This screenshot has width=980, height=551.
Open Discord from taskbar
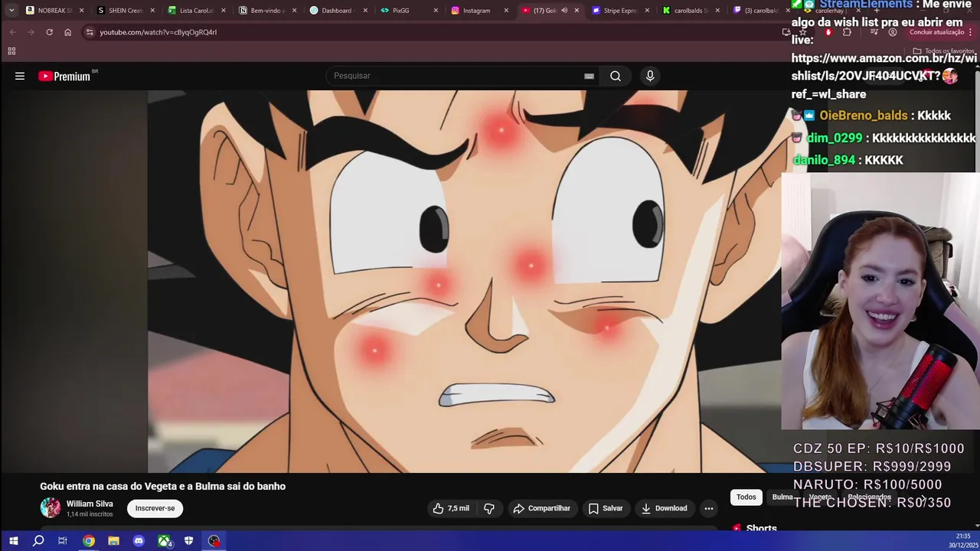(x=139, y=541)
